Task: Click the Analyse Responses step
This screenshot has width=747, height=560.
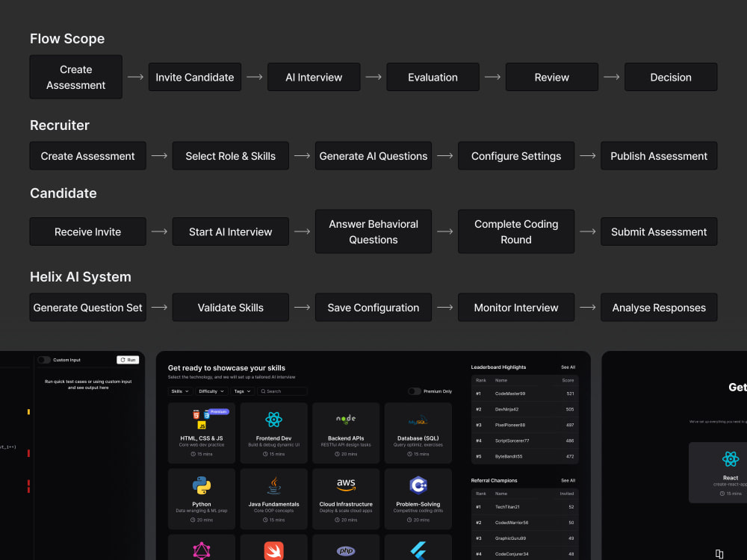Action: [659, 308]
